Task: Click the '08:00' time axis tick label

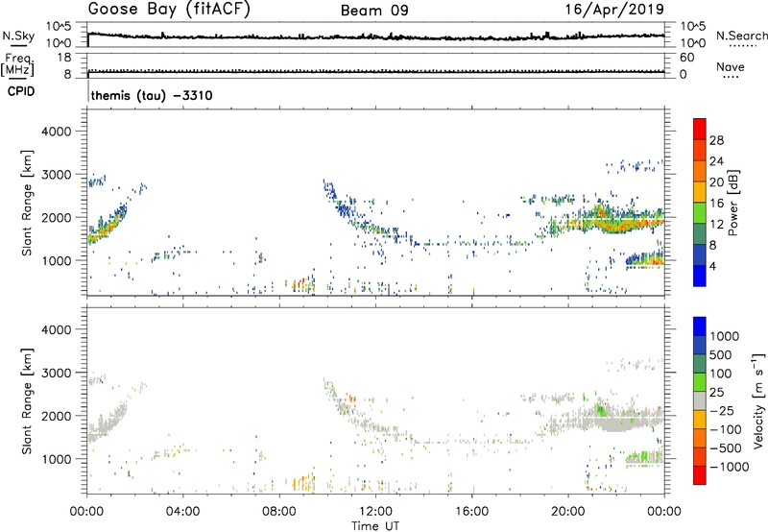Action: point(279,512)
